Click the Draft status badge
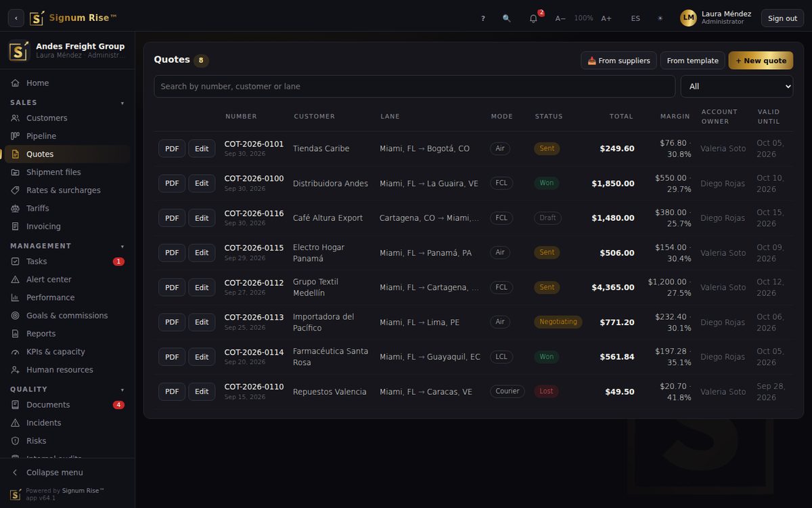 coord(548,218)
